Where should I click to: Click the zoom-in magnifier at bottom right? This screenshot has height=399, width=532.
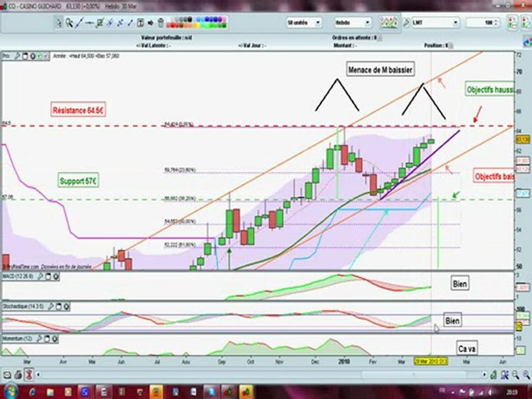point(526,375)
